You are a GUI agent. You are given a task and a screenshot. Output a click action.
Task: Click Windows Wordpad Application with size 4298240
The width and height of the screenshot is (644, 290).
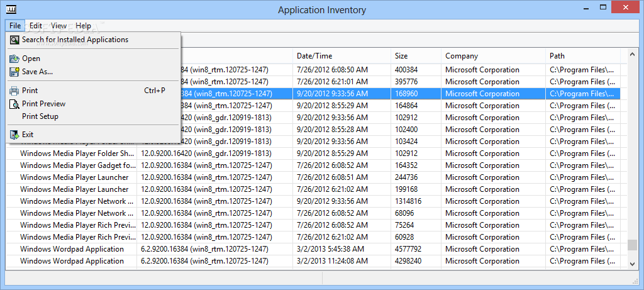(72, 261)
